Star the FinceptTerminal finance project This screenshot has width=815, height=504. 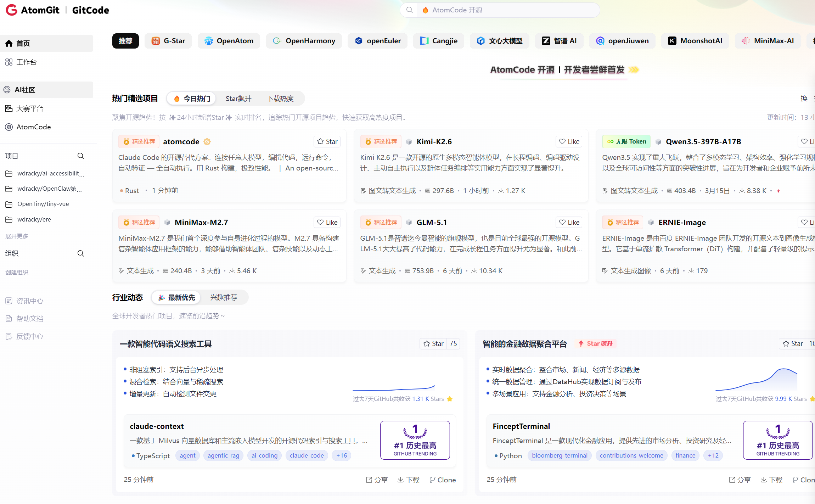[x=792, y=343]
